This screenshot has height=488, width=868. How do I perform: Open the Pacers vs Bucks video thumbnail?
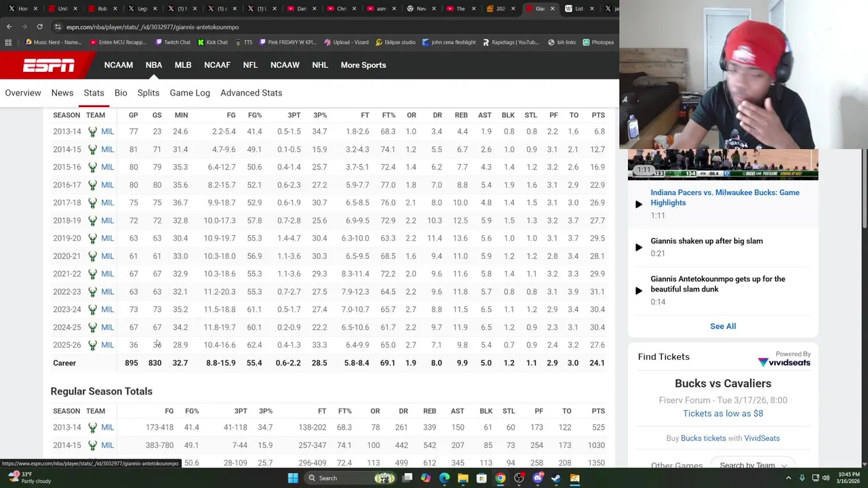tap(723, 164)
